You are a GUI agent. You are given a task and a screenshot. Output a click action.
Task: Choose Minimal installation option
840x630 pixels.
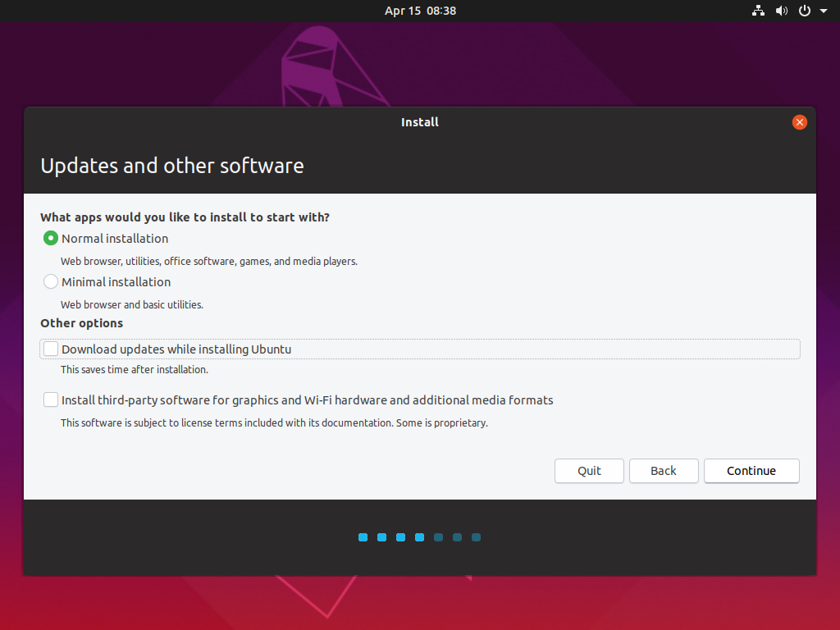tap(51, 282)
